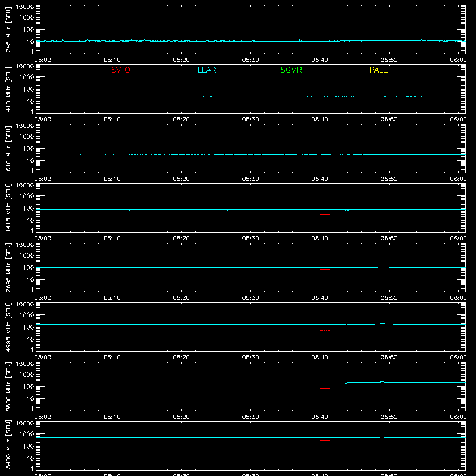The image size is (476, 476).
Task: Click the red SVTO station label
Action: click(121, 70)
